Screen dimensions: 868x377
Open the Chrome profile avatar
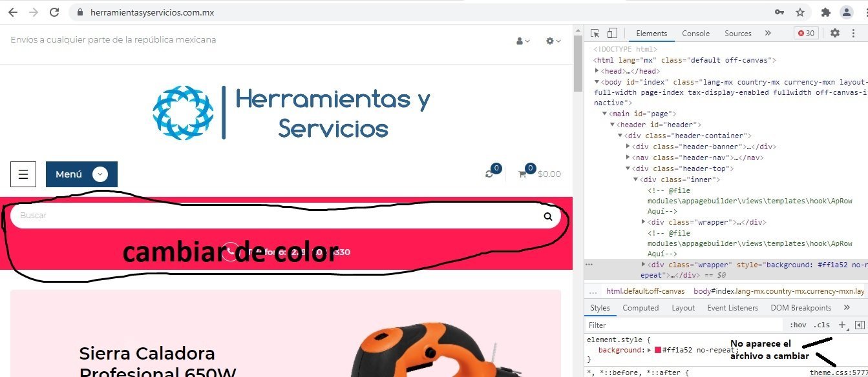point(847,12)
